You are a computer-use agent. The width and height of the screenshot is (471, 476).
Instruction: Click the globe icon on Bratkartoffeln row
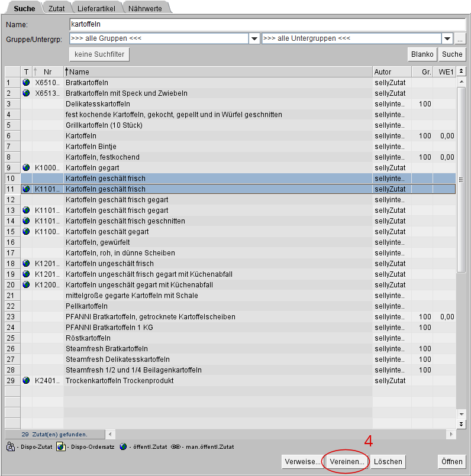coord(26,83)
